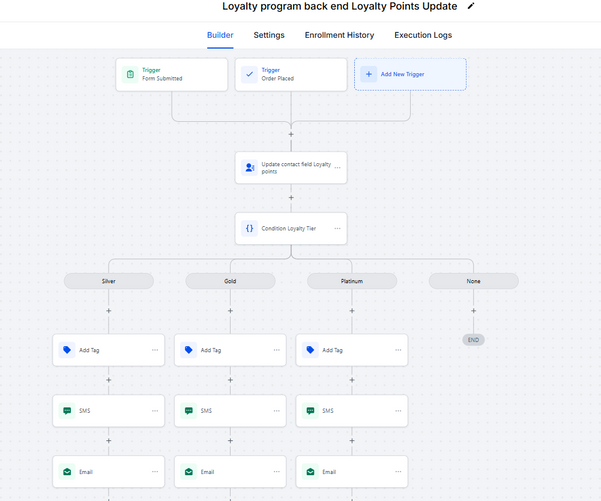This screenshot has height=501, width=601.
Task: Click the plus icon in Add New Trigger
Action: click(x=368, y=74)
